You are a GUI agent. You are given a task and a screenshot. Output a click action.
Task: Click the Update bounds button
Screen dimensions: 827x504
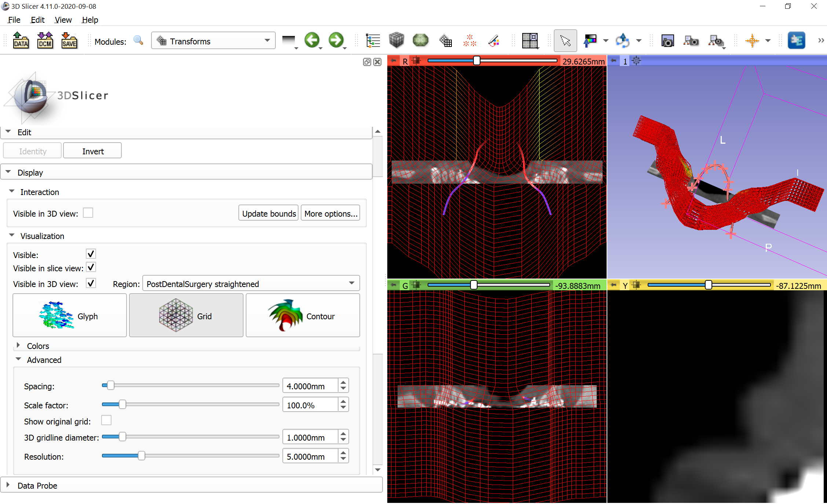point(268,213)
